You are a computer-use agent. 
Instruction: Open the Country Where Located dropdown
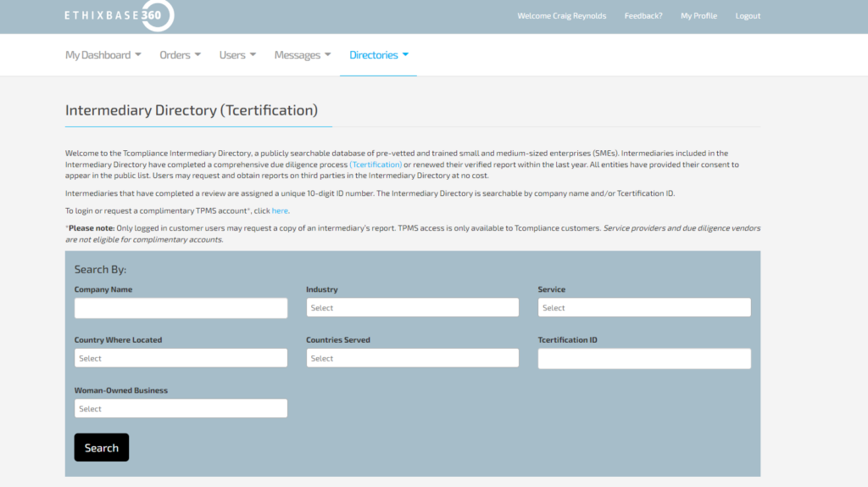[181, 358]
